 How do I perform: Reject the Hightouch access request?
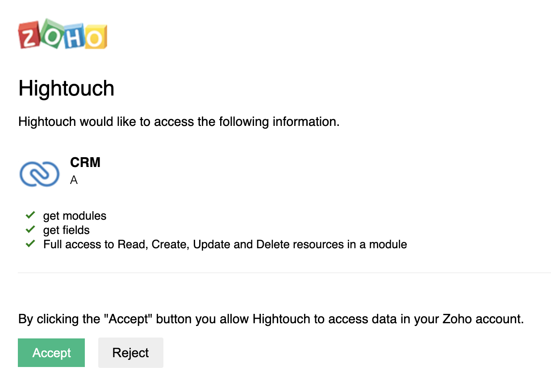131,353
